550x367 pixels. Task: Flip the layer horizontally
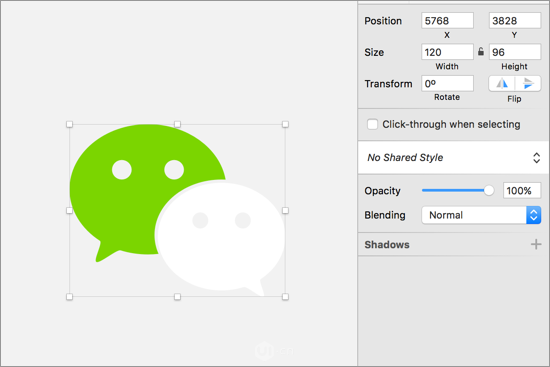(x=502, y=84)
